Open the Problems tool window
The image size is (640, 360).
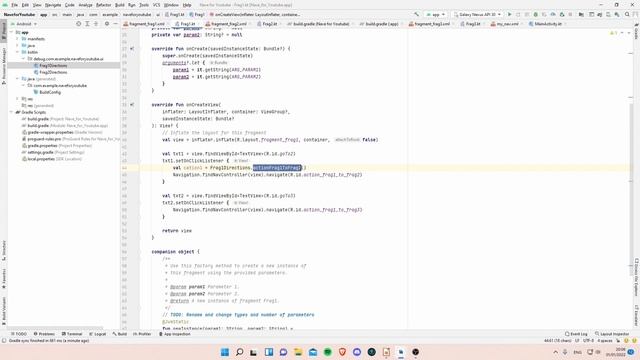pos(44,334)
